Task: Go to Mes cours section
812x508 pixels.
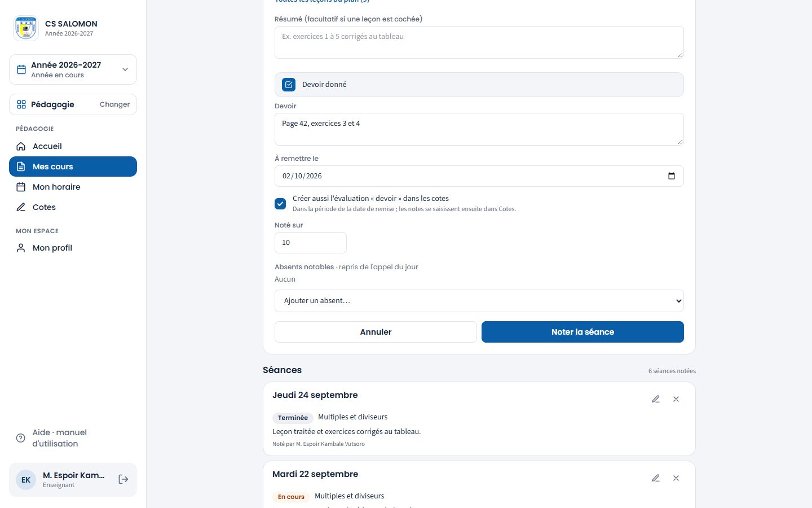Action: [x=73, y=167]
